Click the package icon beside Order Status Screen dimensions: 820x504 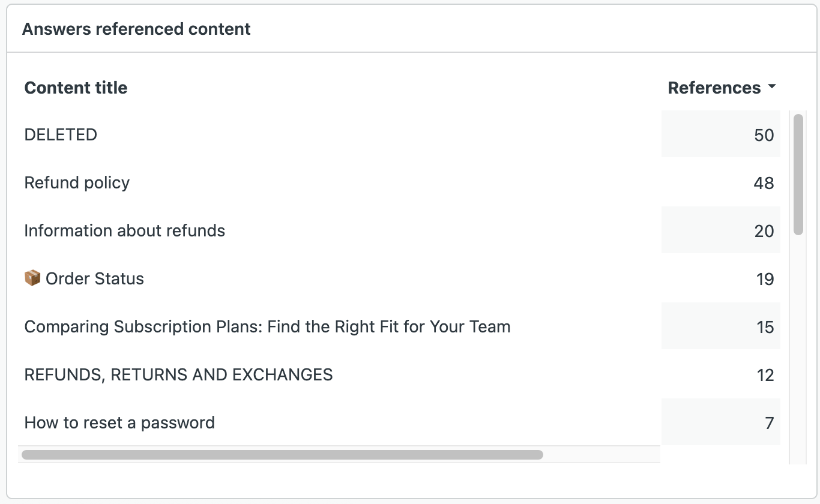[32, 278]
